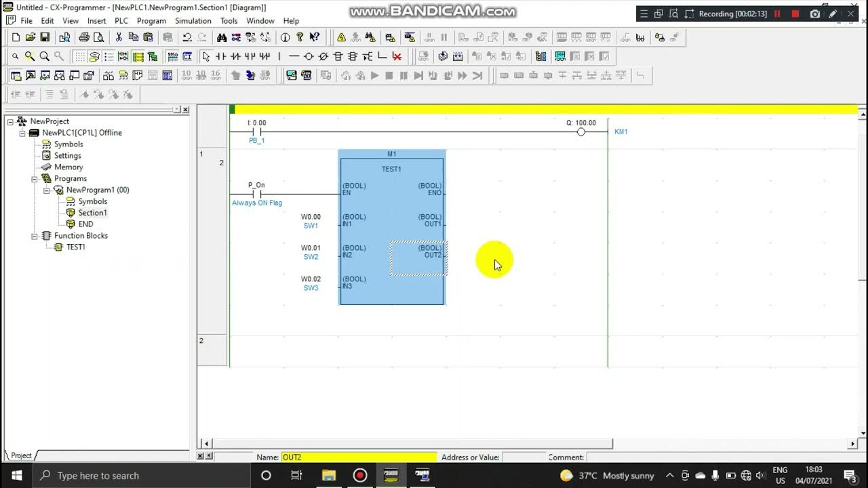The image size is (868, 488).
Task: Choose the selection arrow pointer tool
Action: (206, 56)
